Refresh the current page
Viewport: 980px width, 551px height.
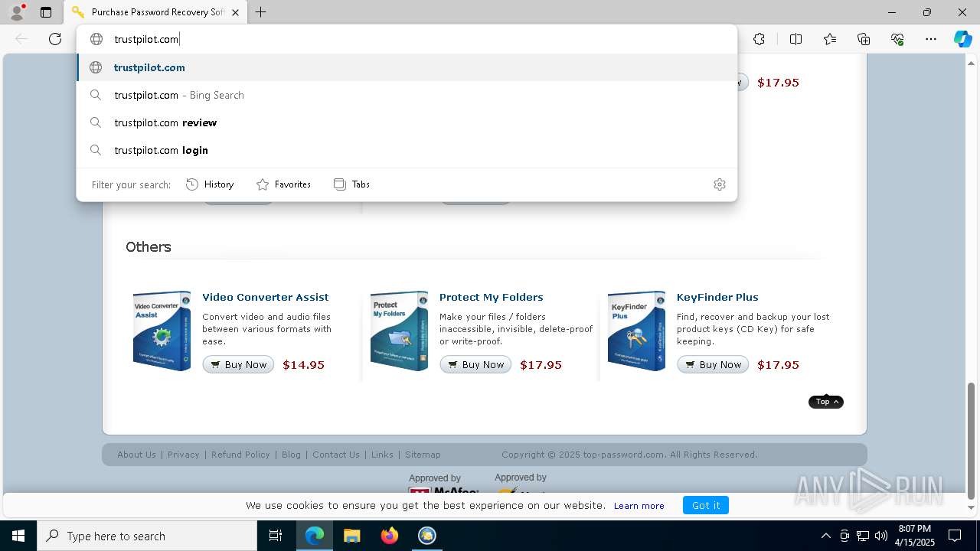pos(55,39)
